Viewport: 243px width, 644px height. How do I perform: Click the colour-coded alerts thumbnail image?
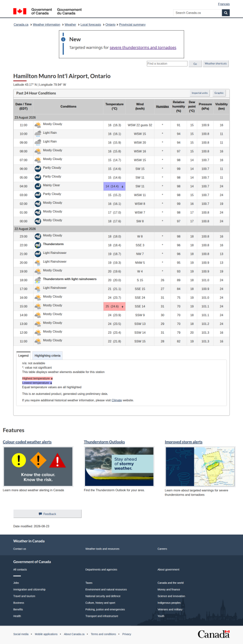38,466
